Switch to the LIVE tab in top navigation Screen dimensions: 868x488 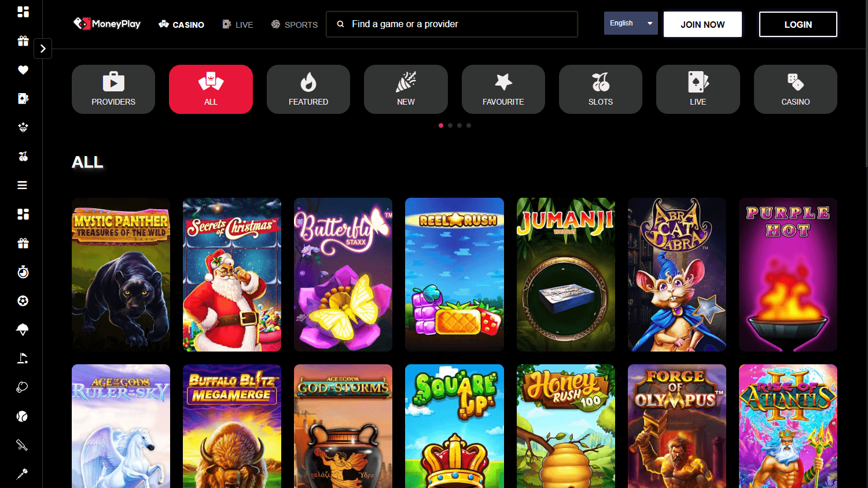(238, 24)
